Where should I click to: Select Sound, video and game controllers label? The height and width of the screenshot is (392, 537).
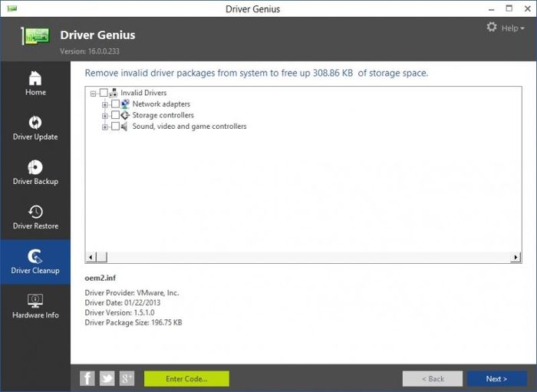(189, 127)
